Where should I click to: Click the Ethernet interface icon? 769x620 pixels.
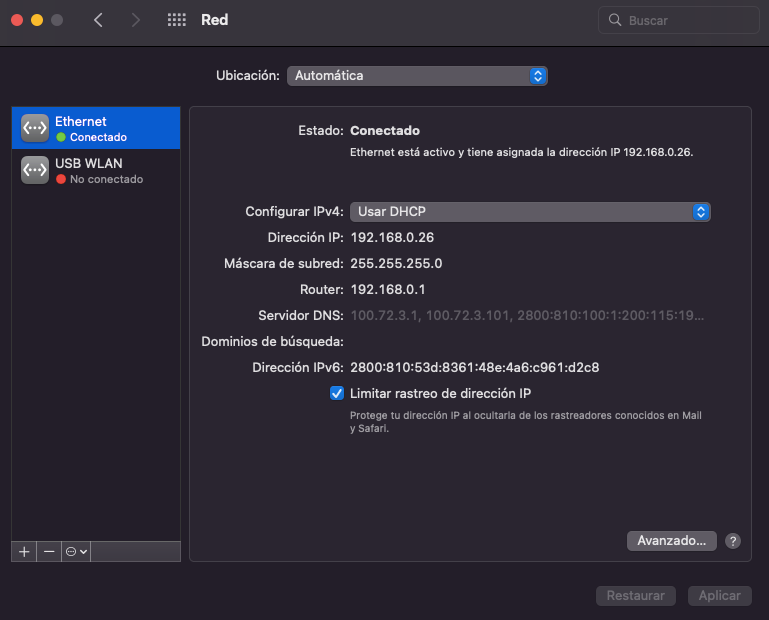click(35, 128)
